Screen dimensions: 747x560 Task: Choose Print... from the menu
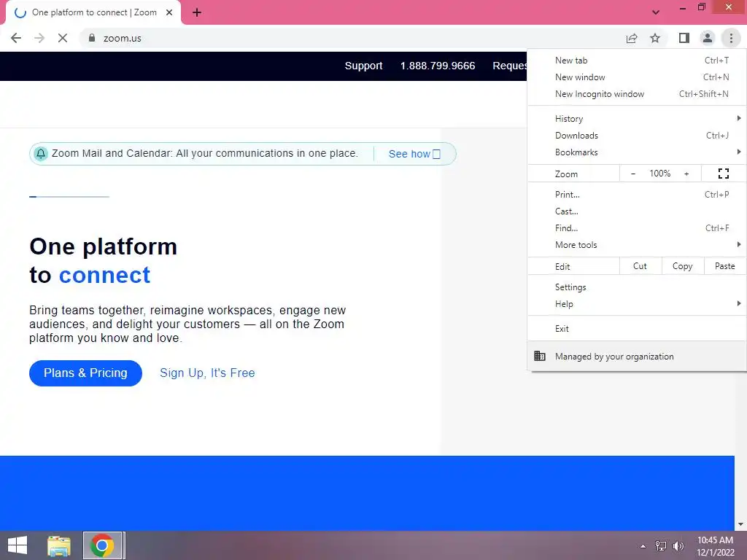pyautogui.click(x=636, y=194)
